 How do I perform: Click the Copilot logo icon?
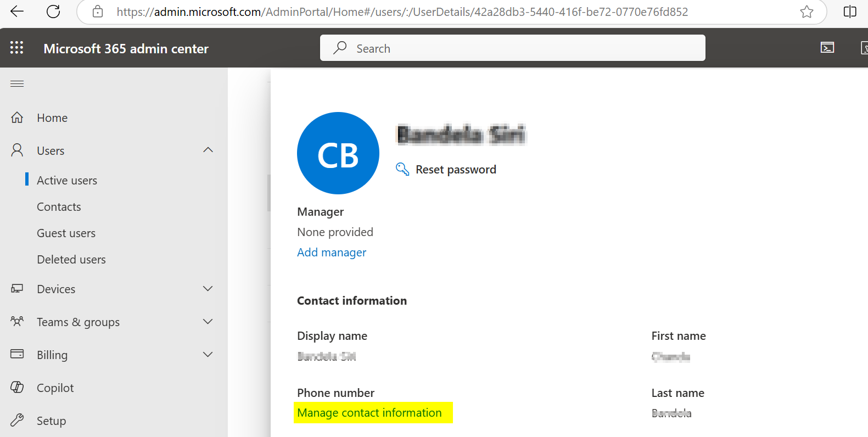click(x=17, y=387)
